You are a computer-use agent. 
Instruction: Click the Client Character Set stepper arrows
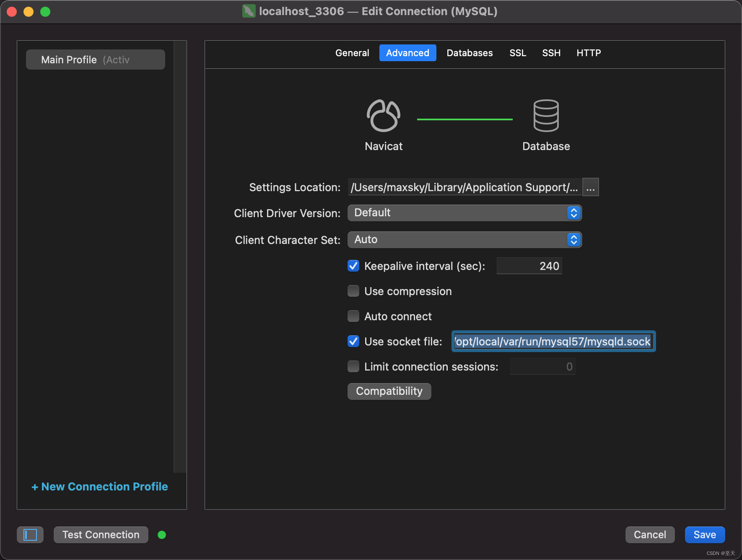point(573,239)
